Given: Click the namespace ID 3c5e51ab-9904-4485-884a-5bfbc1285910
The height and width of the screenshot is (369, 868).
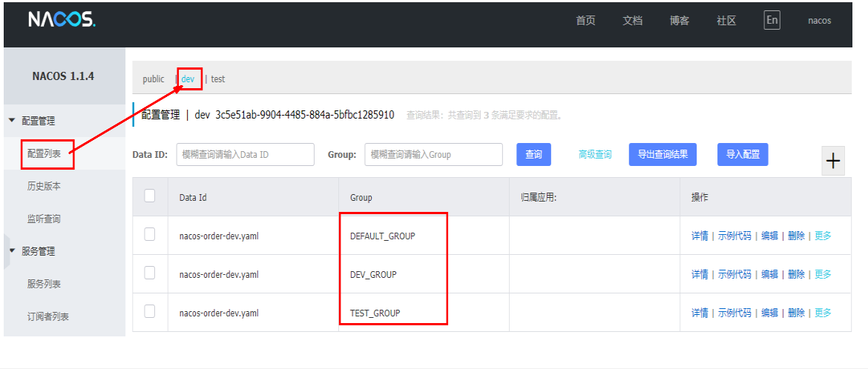Looking at the screenshot, I should (x=304, y=115).
